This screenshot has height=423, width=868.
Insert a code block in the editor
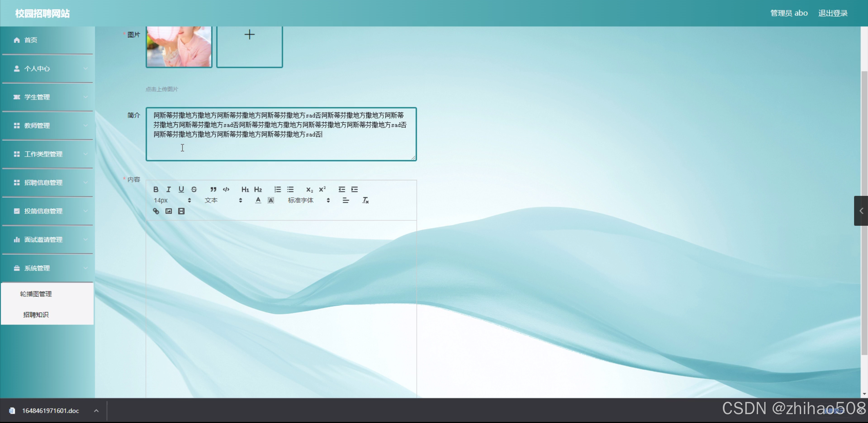(x=226, y=189)
